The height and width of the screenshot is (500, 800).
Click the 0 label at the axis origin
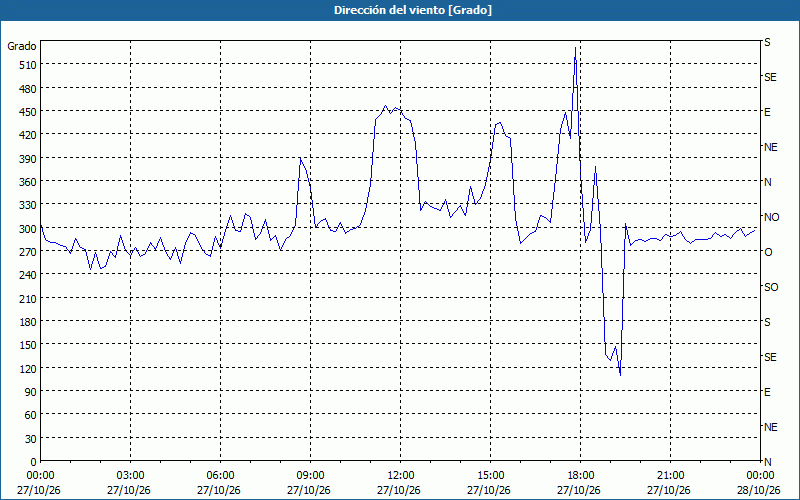click(34, 462)
